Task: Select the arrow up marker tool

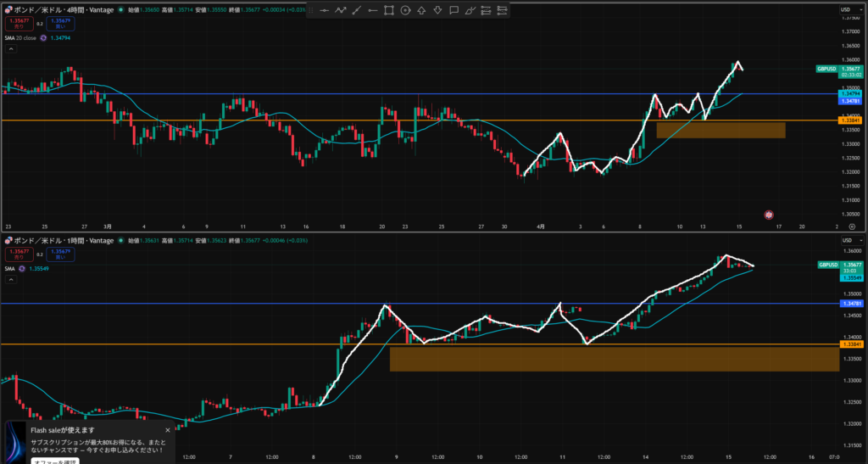Action: point(421,10)
